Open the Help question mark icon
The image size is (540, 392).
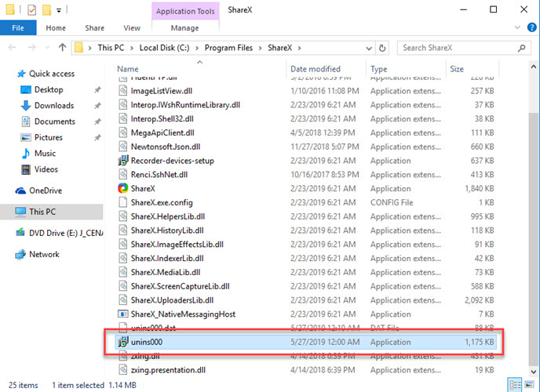pos(531,27)
